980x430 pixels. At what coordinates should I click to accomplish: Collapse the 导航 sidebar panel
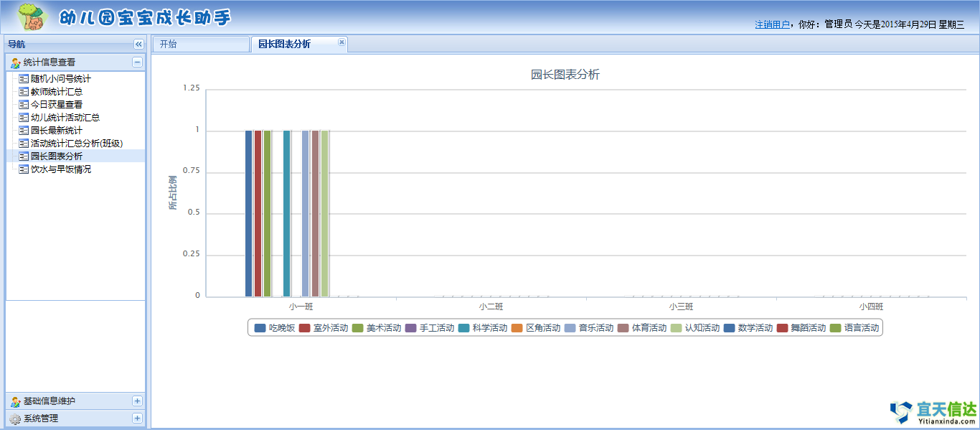pos(138,45)
